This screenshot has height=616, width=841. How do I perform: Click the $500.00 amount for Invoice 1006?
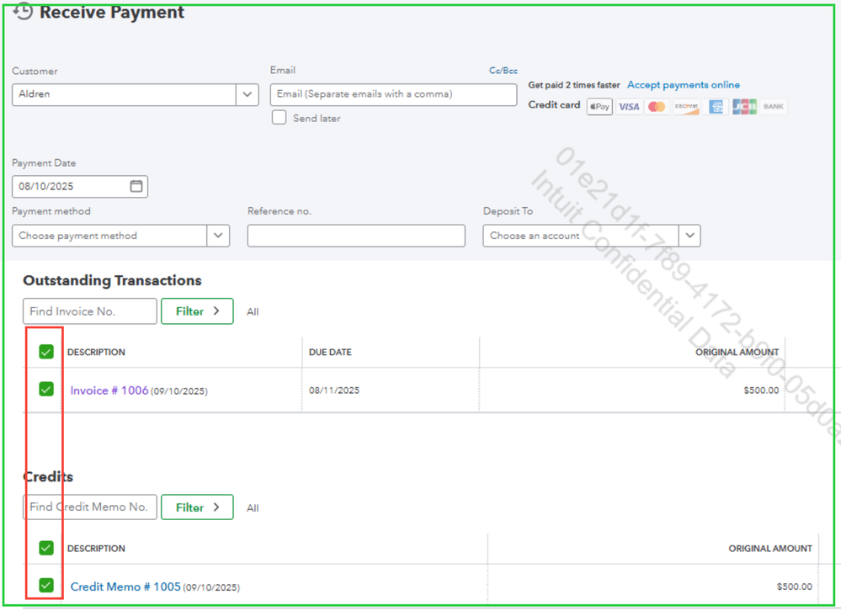click(x=761, y=390)
